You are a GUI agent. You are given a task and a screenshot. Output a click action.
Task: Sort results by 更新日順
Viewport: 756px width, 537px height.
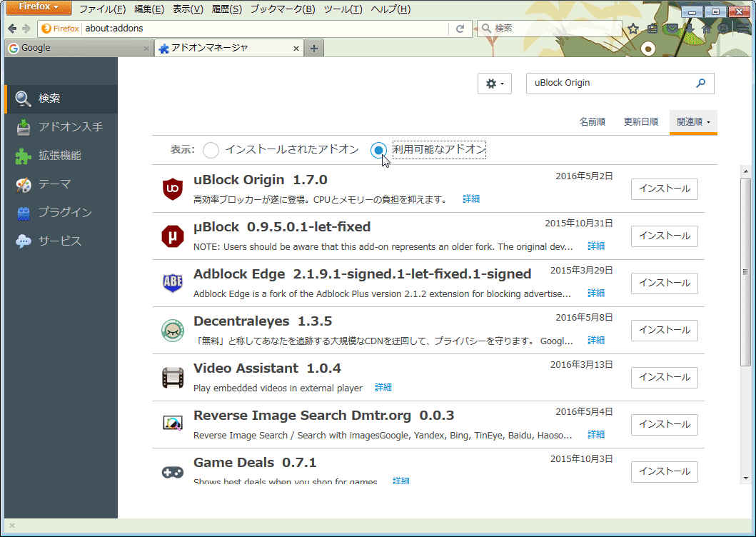(641, 122)
